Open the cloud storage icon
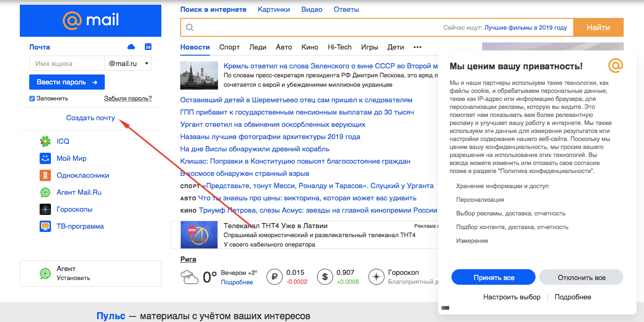Image resolution: width=644 pixels, height=322 pixels. coord(131,47)
